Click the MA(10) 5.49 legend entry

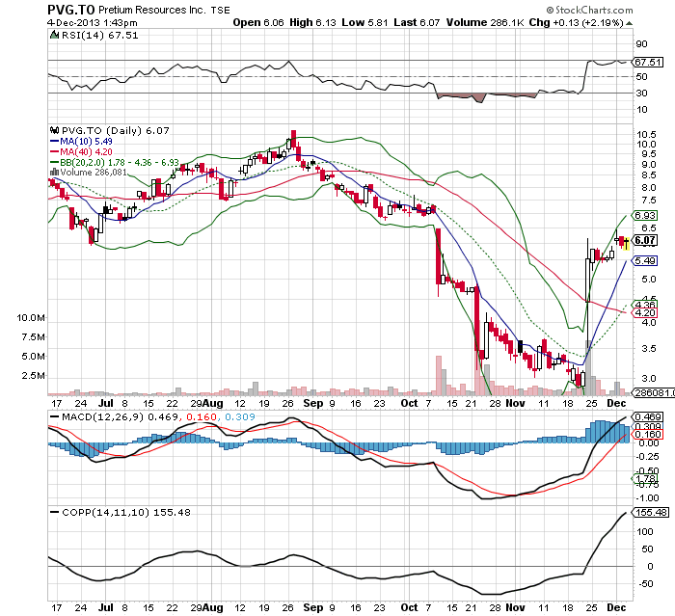click(82, 141)
